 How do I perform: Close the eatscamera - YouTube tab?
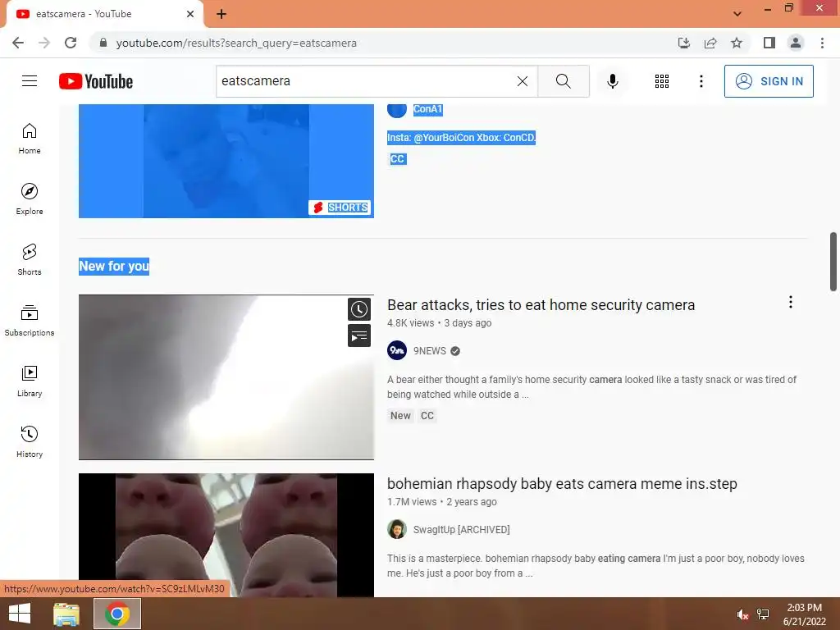pyautogui.click(x=190, y=14)
